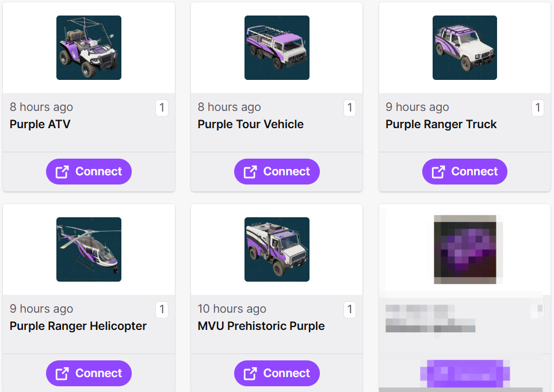Click the MVU Prehistoric Purple title
554x392 pixels.
point(261,326)
